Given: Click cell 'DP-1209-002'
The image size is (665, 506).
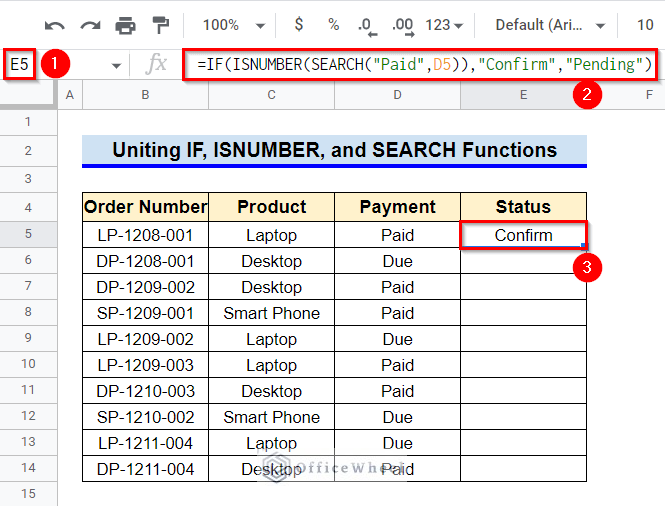Looking at the screenshot, I should (x=145, y=287).
